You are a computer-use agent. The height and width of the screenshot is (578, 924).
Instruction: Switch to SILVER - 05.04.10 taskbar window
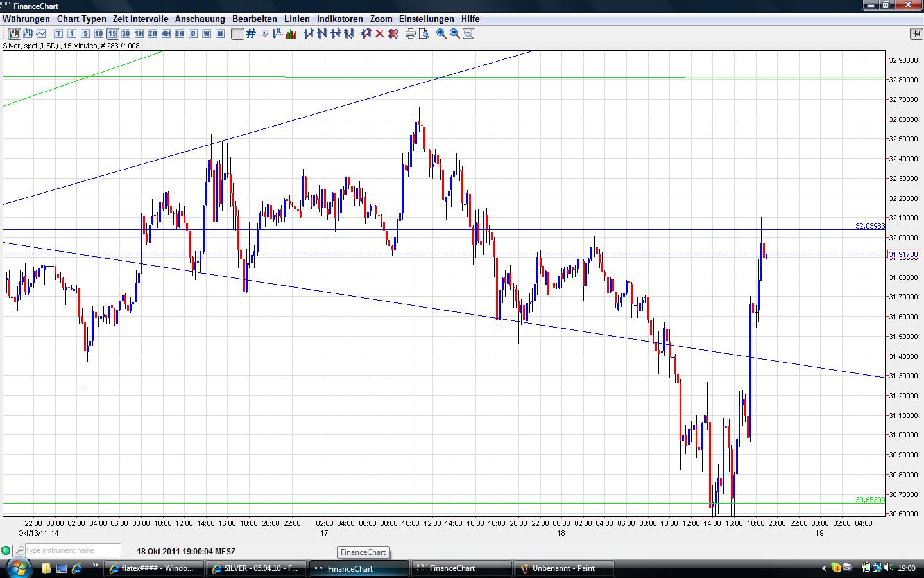pyautogui.click(x=257, y=568)
